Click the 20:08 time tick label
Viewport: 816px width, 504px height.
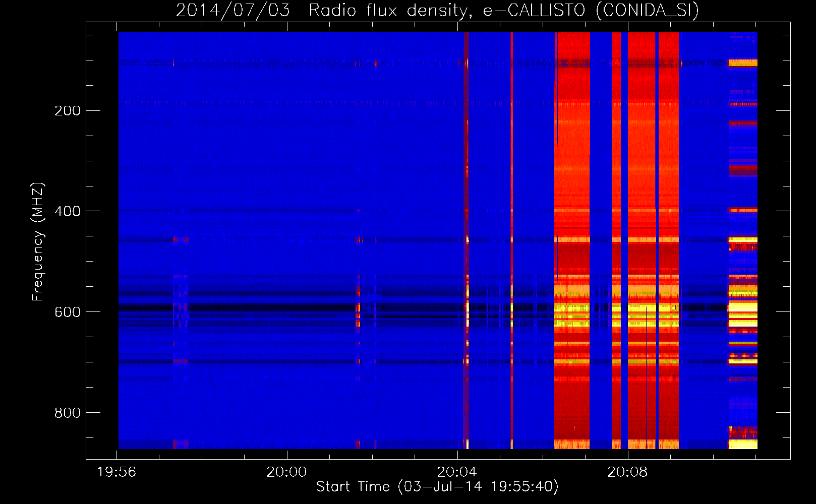click(x=627, y=472)
